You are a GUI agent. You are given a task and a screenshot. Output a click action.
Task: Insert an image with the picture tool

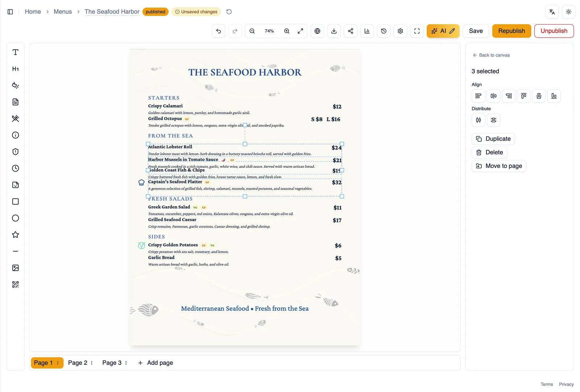[x=15, y=268]
